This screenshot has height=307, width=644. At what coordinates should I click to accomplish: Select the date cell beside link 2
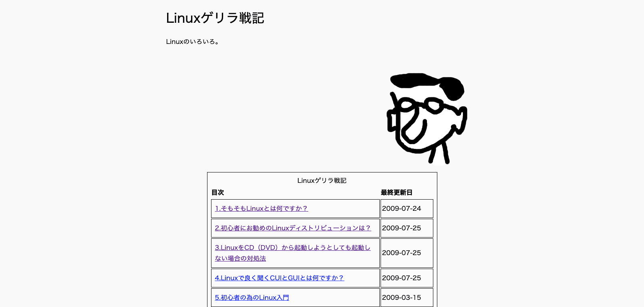coord(401,228)
